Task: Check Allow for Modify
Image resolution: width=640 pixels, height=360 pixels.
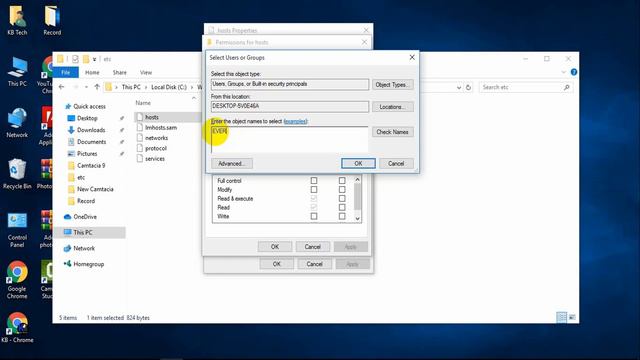Action: [x=314, y=189]
